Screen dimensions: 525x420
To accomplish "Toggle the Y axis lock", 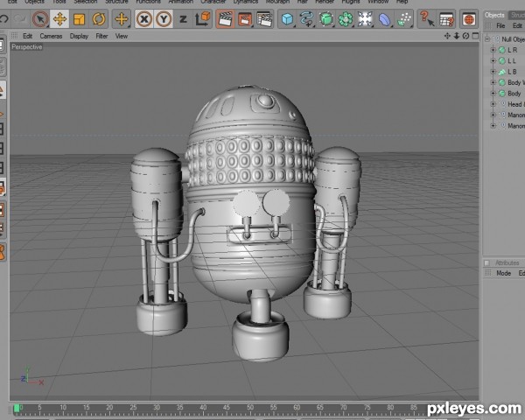I will point(164,19).
